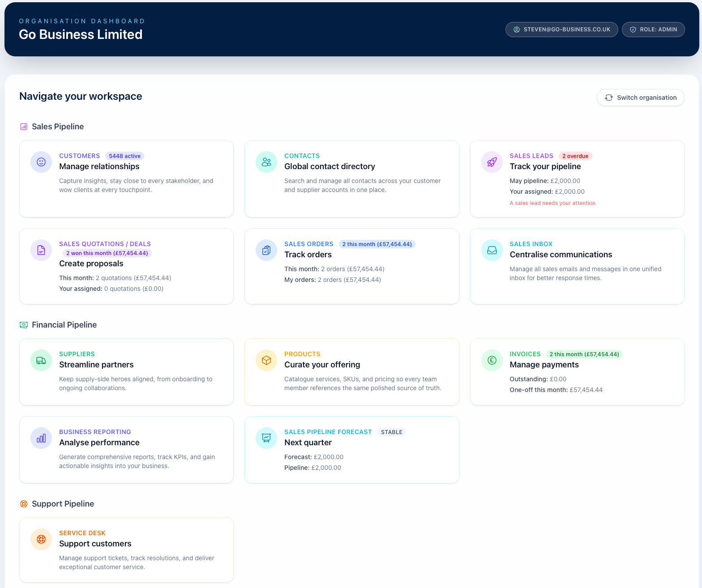Click the Invoices pound sign icon
702x588 pixels.
tap(492, 360)
